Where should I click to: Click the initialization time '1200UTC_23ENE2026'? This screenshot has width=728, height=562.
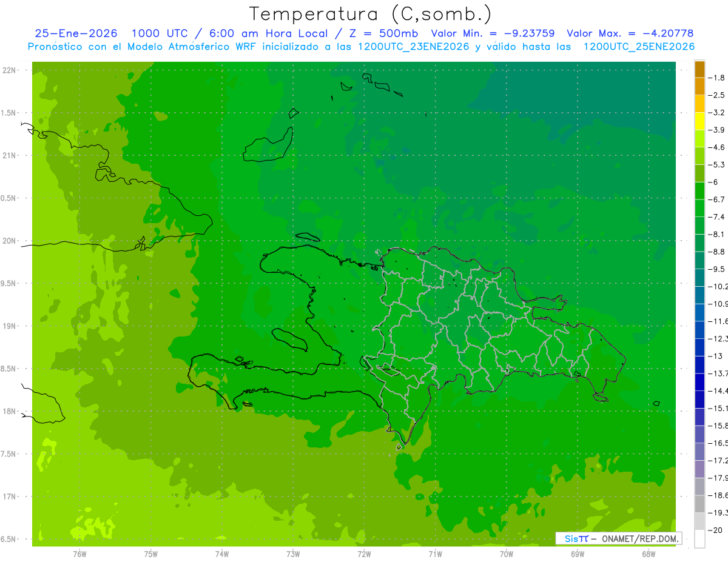point(413,47)
